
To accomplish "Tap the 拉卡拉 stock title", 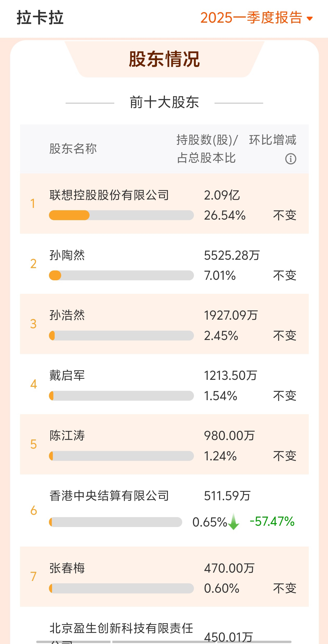I will point(40,18).
